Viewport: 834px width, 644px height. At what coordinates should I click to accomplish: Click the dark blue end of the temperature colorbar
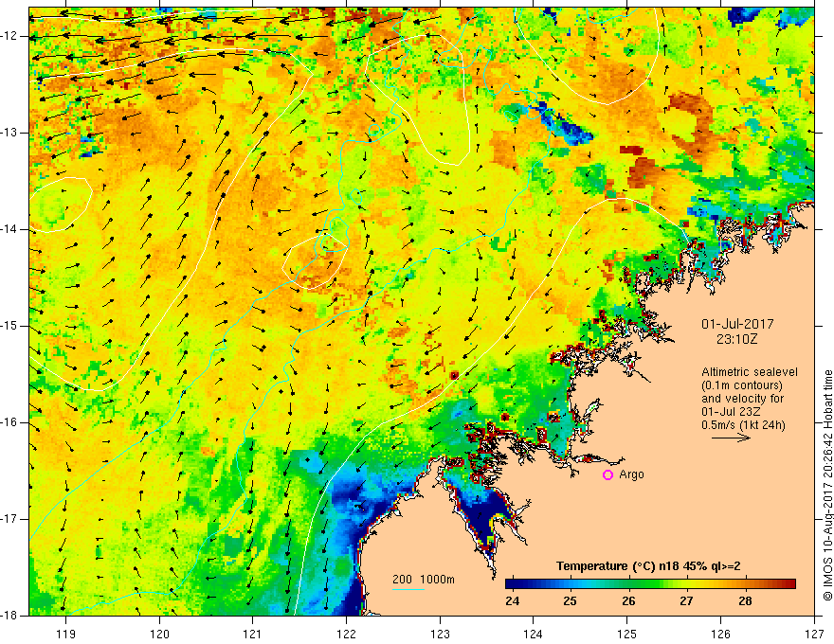point(512,583)
